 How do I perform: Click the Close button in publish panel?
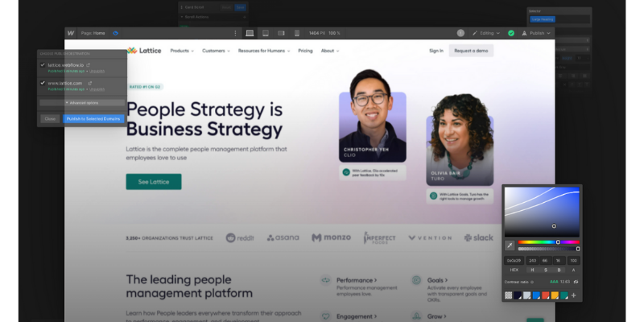click(50, 118)
